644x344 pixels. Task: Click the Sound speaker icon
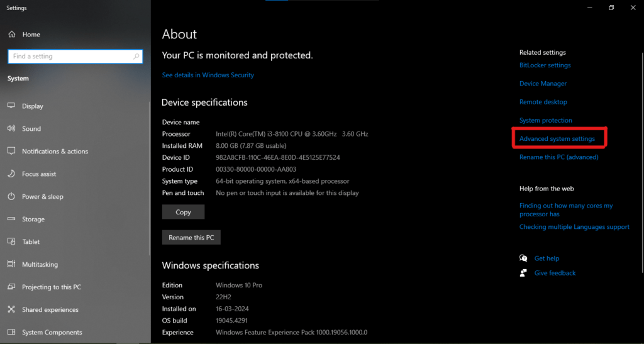pyautogui.click(x=11, y=128)
